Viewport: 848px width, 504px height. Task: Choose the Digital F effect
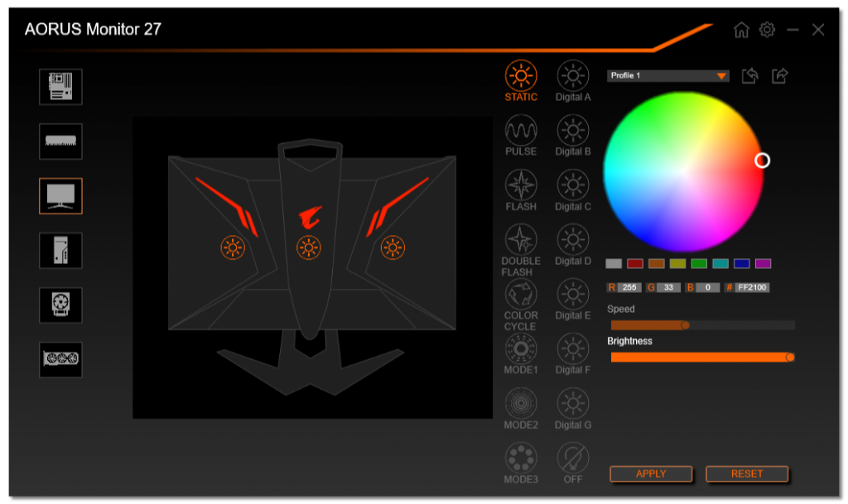coord(573,354)
